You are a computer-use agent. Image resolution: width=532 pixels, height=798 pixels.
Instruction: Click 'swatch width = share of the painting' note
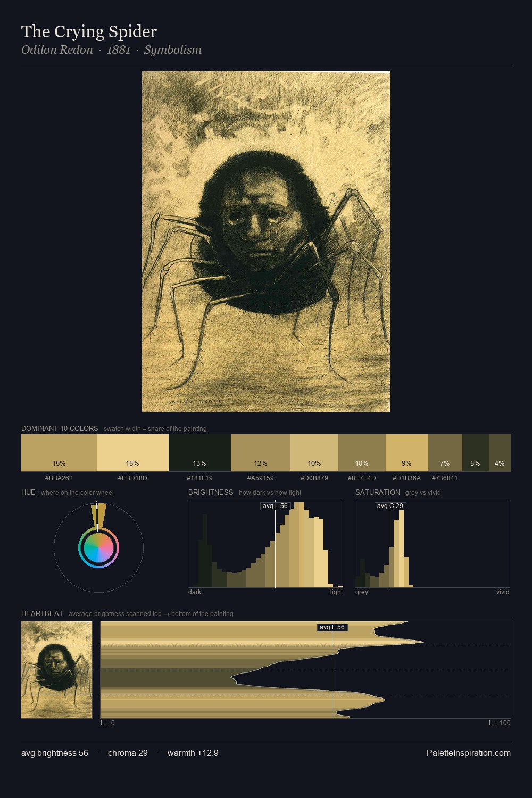point(155,429)
